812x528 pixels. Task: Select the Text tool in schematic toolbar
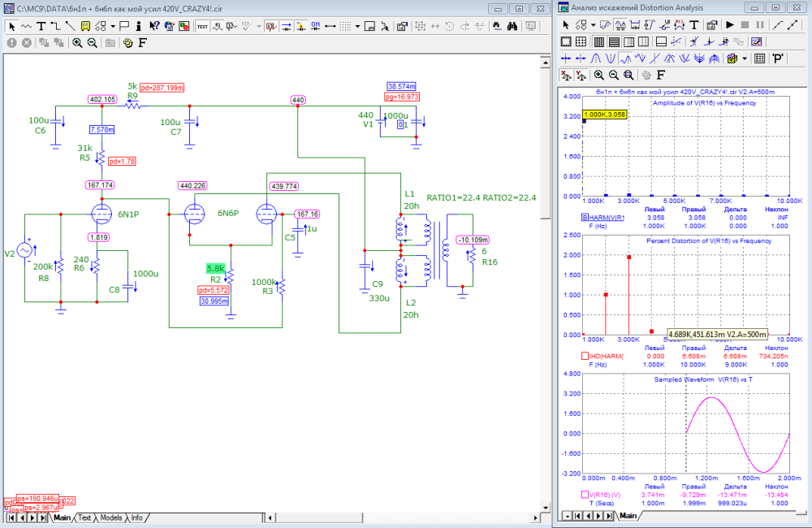(41, 25)
